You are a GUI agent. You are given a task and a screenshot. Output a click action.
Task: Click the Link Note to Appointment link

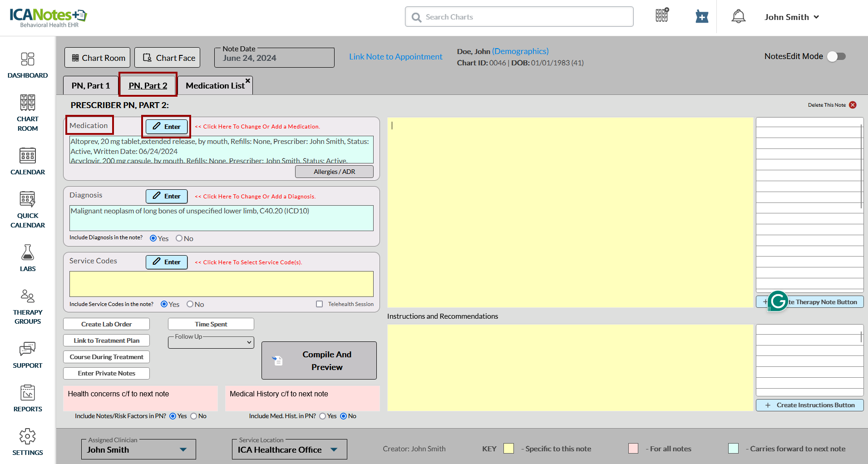coord(395,57)
